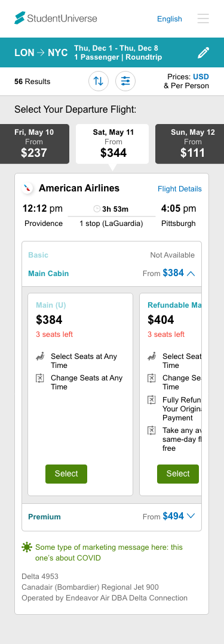Click the seat icon in Main (U) card
This screenshot has height=644, width=224.
(40, 357)
